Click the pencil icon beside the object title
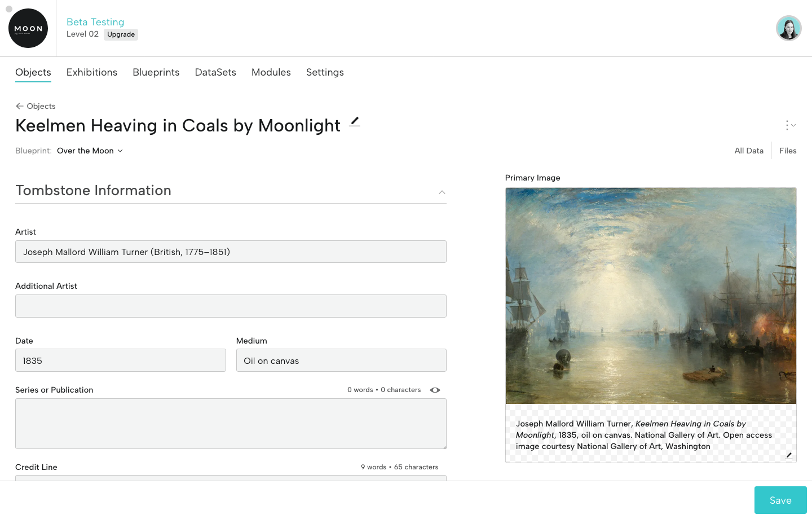The height and width of the screenshot is (519, 812). [x=354, y=122]
